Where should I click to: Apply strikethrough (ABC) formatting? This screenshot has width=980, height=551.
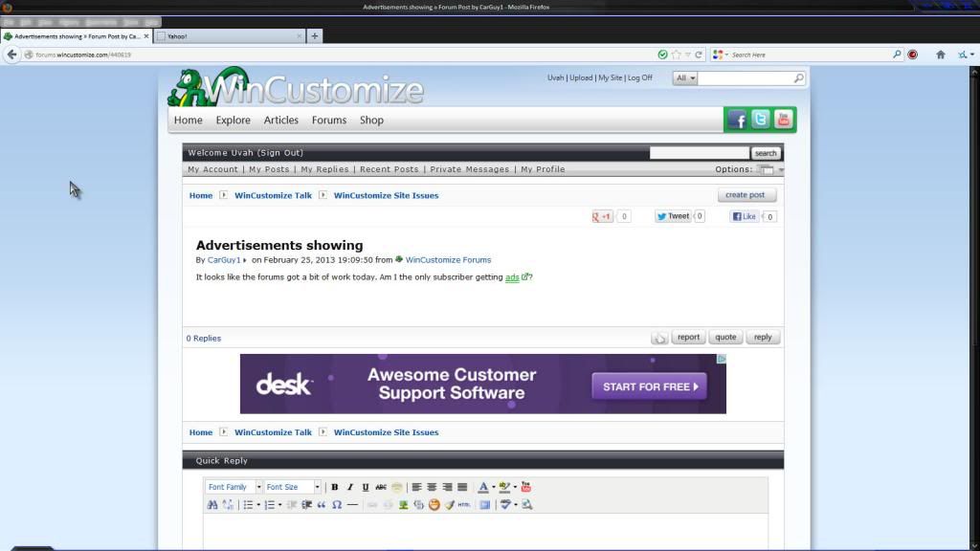pyautogui.click(x=381, y=487)
